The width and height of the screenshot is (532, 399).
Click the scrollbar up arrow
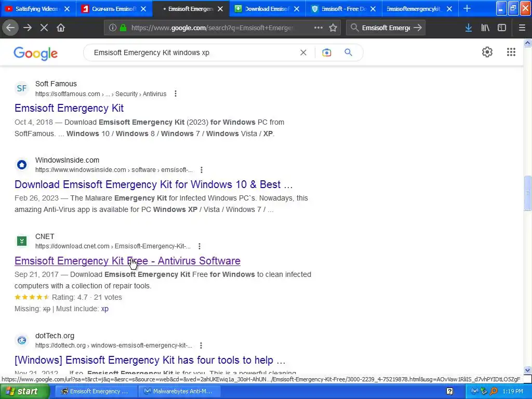coord(528,43)
